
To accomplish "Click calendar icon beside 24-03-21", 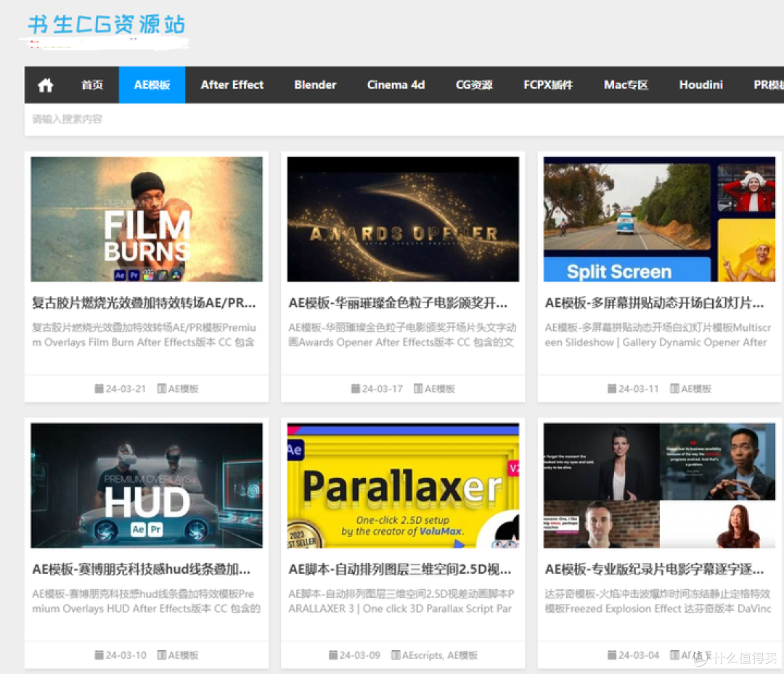I will point(99,388).
